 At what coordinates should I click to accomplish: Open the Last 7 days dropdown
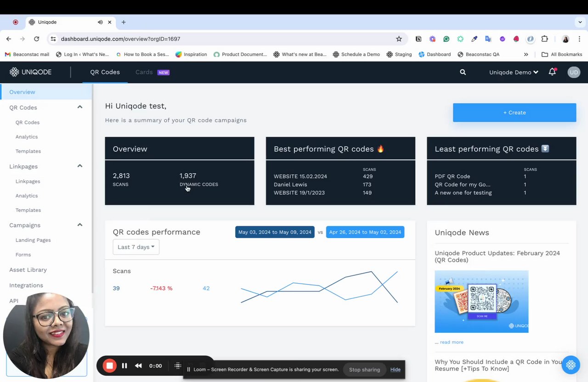136,247
